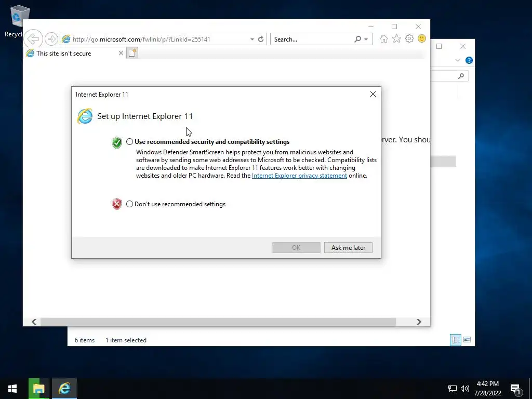Refresh the page with reload icon

[261, 39]
